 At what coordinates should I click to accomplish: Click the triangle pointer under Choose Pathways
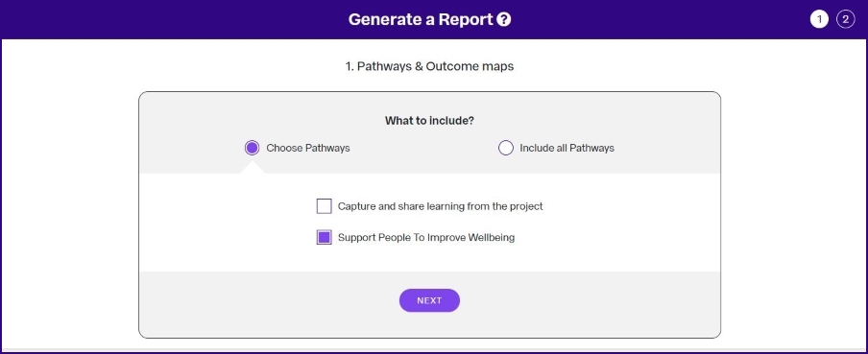click(x=253, y=168)
